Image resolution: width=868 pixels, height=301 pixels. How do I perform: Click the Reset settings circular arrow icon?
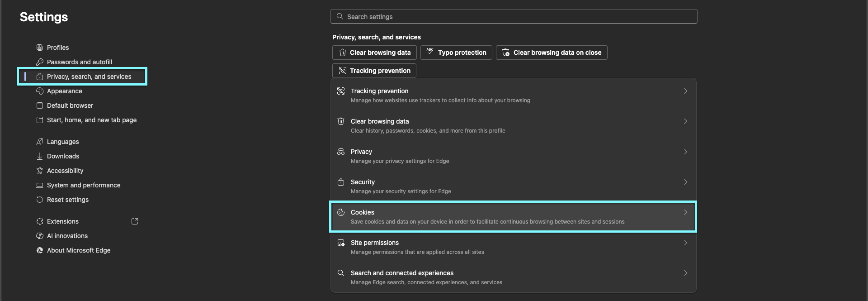40,200
